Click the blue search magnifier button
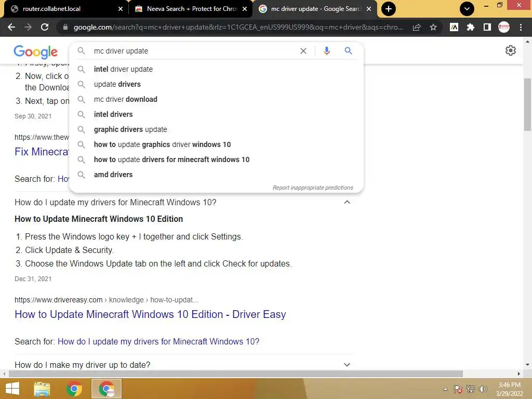Viewport: 532px width, 399px height. (x=348, y=51)
